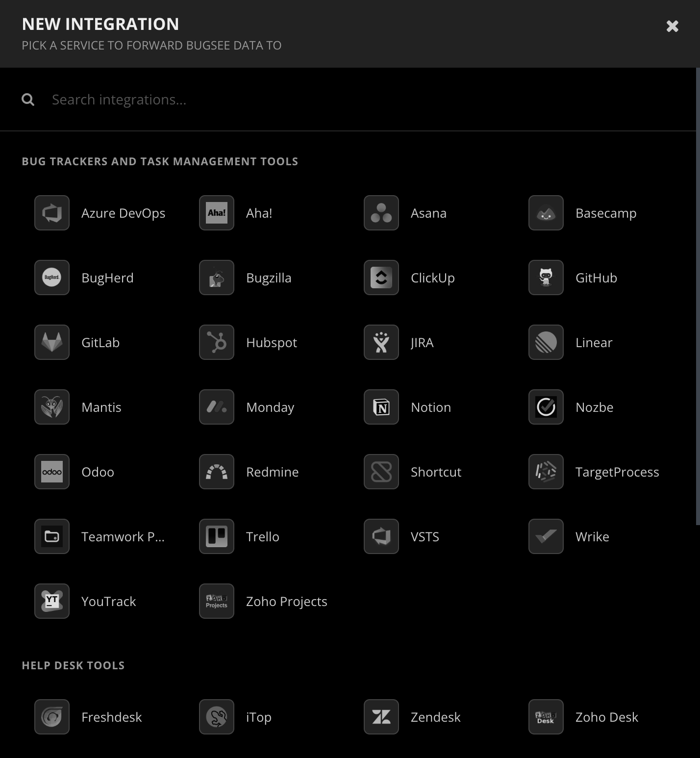
Task: Click the JIRA integration label
Action: (422, 343)
